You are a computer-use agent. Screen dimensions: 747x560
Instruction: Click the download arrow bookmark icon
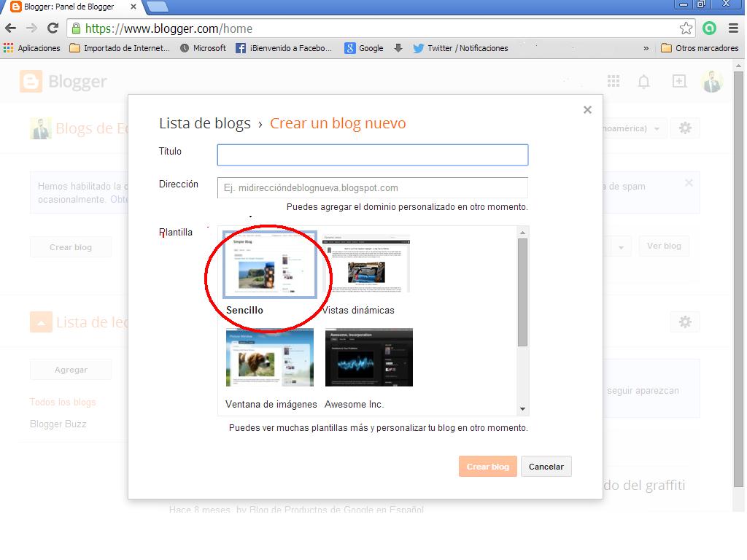(398, 48)
